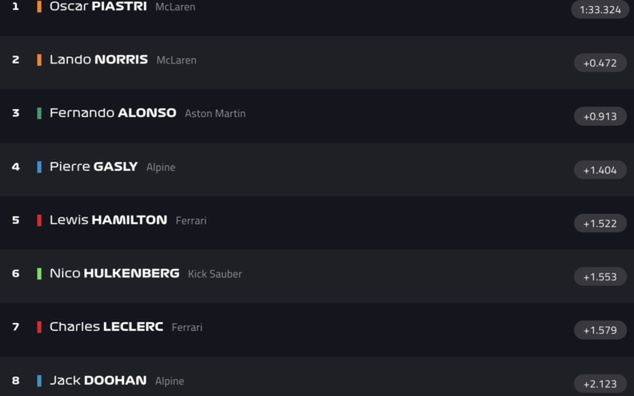Viewport: 634px width, 396px height.
Task: Open Oscar PIASTRI driver name
Action: tap(98, 6)
